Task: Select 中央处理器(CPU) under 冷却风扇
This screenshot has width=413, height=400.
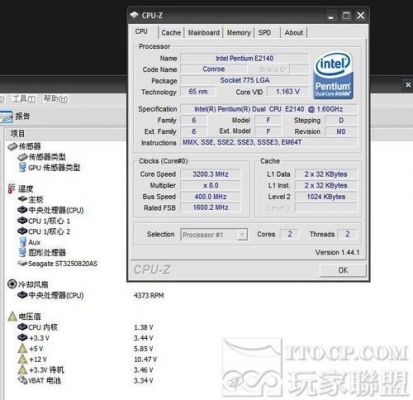Action: (56, 295)
